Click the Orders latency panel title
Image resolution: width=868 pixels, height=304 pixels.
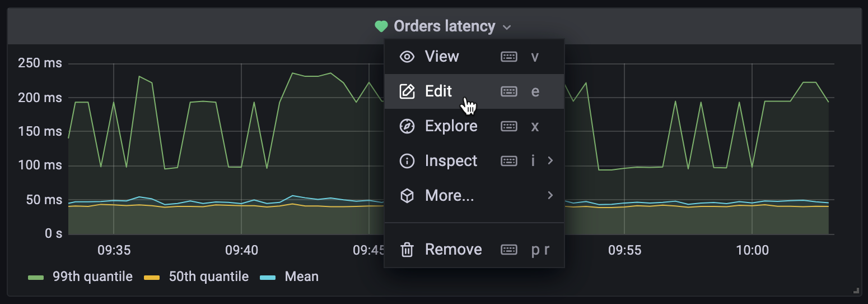click(x=444, y=26)
